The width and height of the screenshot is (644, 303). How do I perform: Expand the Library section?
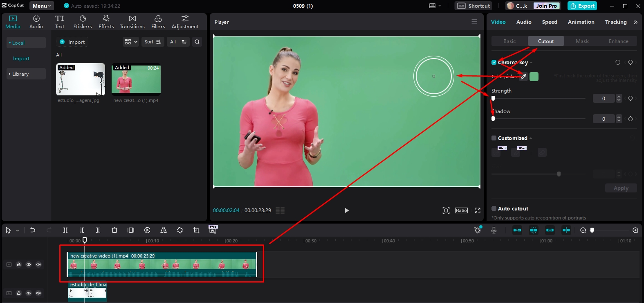click(x=20, y=74)
